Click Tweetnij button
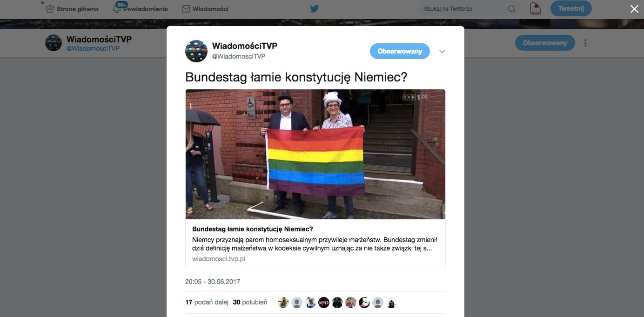The image size is (644, 317). pos(571,8)
